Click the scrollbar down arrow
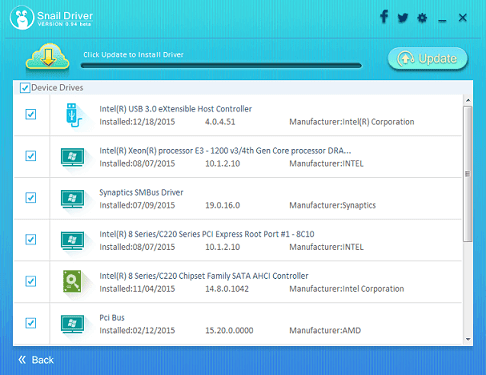This screenshot has height=375, width=486. pos(468,339)
